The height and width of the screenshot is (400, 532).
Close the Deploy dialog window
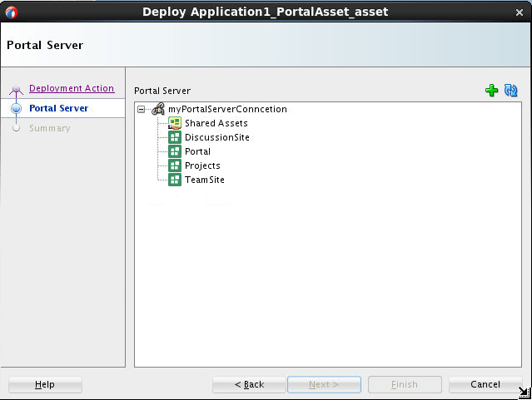tap(520, 12)
